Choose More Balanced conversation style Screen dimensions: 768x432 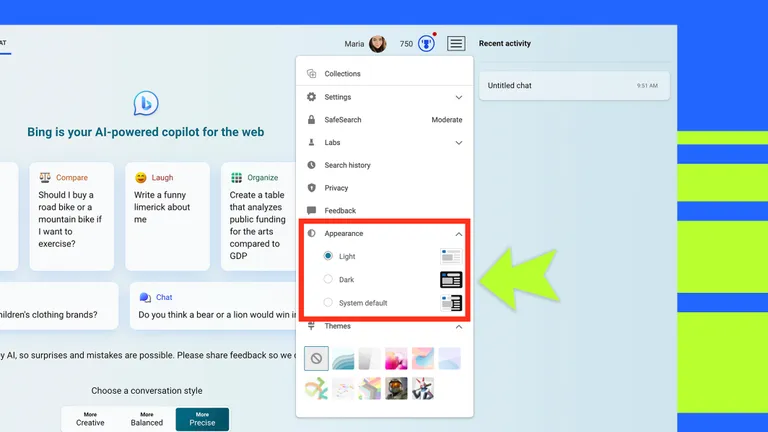click(147, 419)
